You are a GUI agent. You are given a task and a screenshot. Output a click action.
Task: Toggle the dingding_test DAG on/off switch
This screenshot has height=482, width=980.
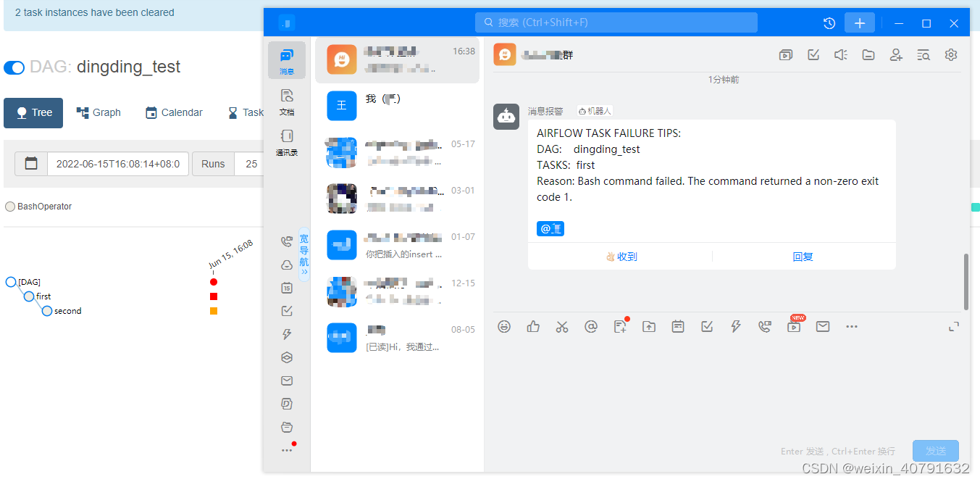click(14, 67)
